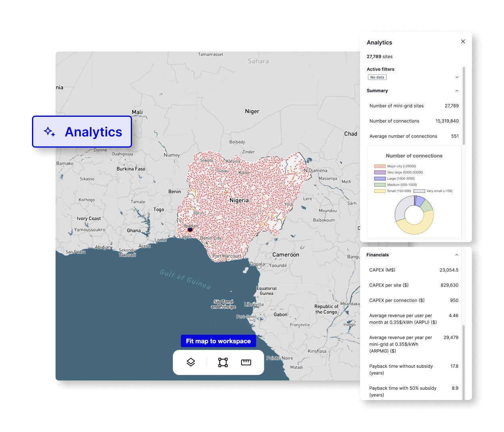Click the No data filter tag
Image resolution: width=504 pixels, height=432 pixels.
tap(377, 77)
